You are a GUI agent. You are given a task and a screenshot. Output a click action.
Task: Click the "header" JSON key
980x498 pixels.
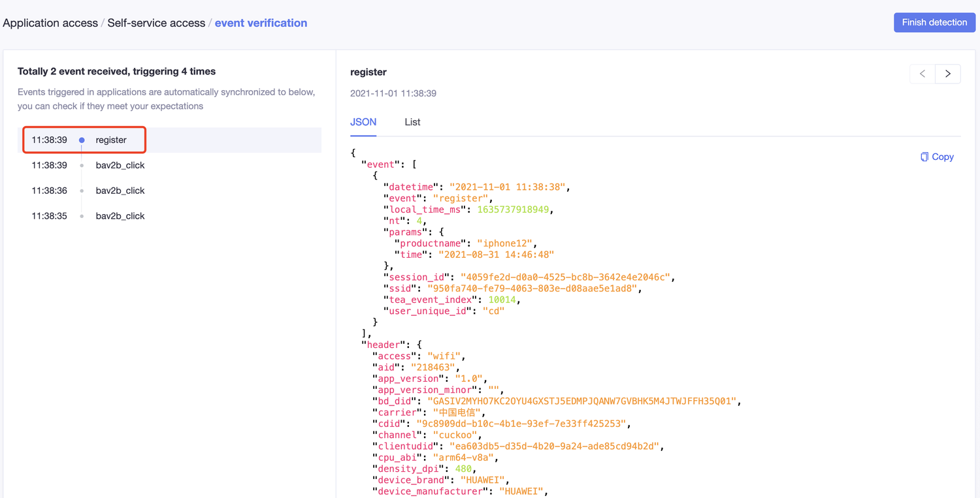point(383,345)
